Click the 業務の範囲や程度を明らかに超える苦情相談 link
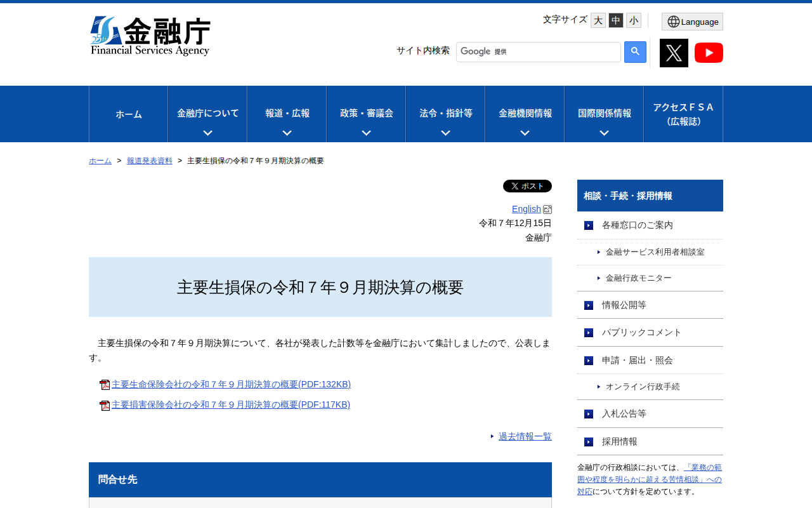Screen dimensions: 812x508 (x=650, y=479)
